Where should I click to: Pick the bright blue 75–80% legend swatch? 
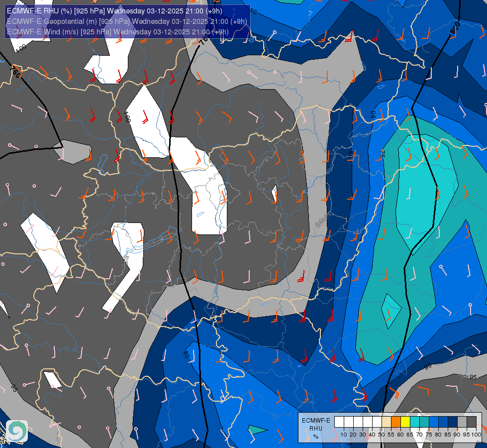pyautogui.click(x=434, y=422)
